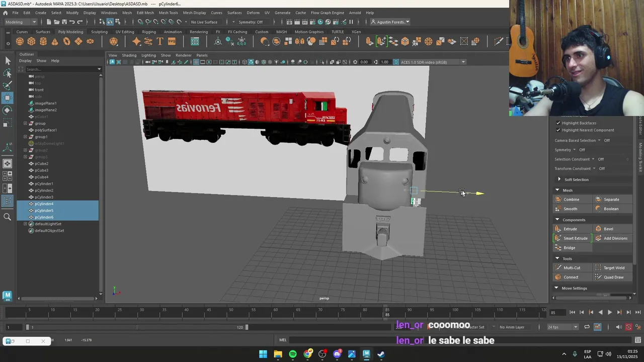Click the Smart Extrude button

click(572, 238)
